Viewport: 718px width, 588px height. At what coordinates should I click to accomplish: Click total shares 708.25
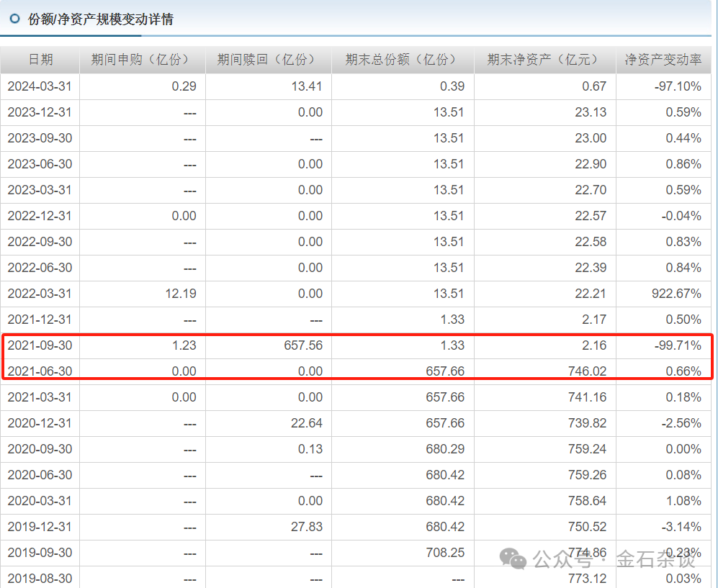445,553
